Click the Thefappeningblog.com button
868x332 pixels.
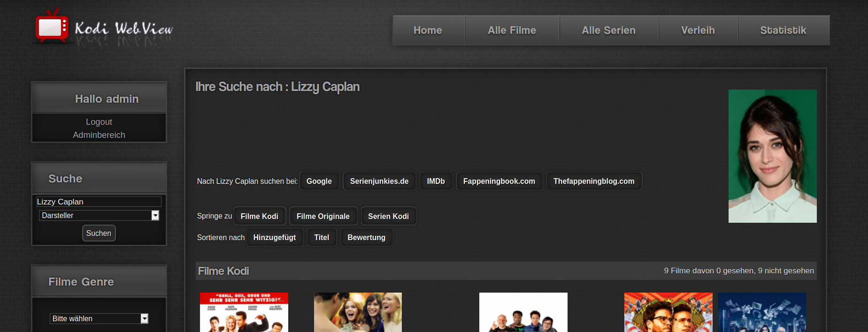pyautogui.click(x=594, y=181)
